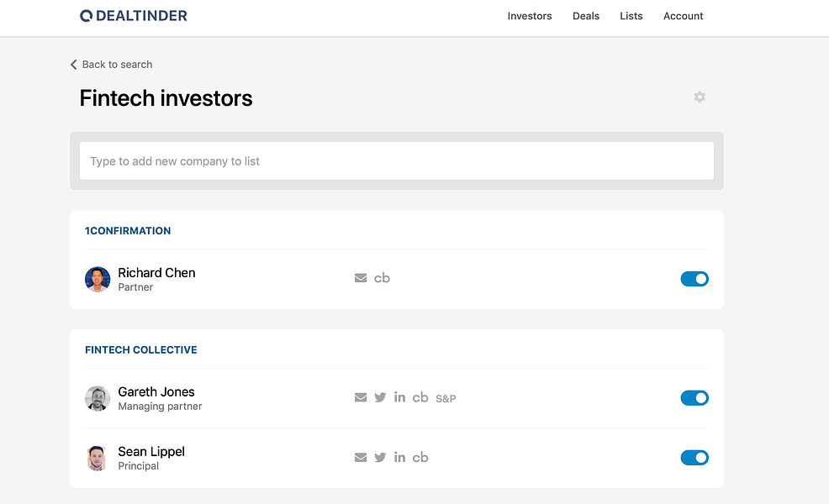Focus the add new company field

(397, 160)
